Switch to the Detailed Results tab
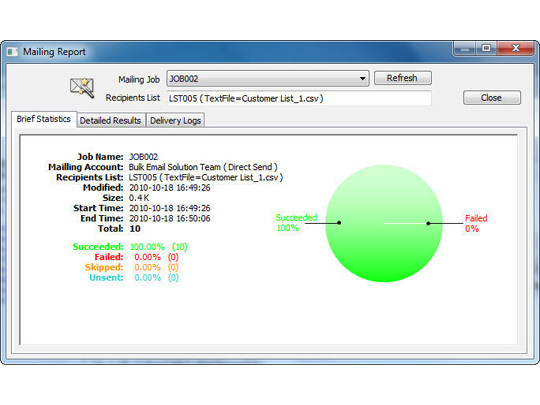 coord(111,121)
